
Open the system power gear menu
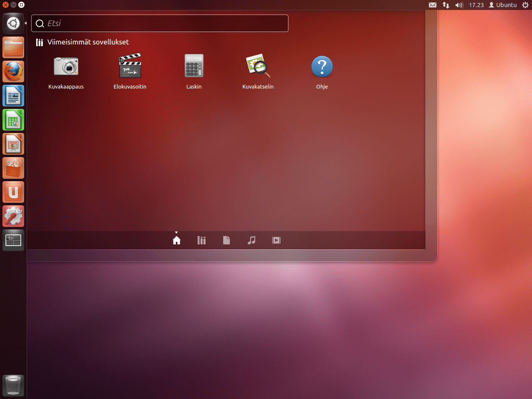pos(525,5)
